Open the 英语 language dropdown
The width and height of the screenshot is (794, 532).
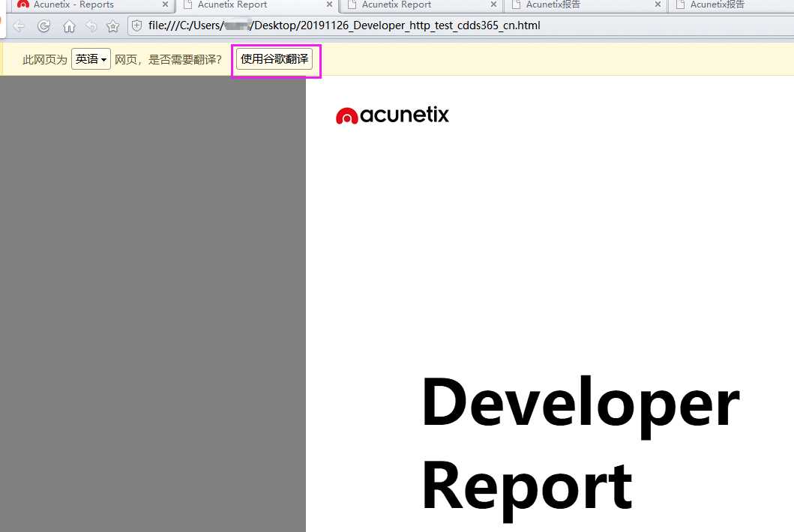coord(91,59)
